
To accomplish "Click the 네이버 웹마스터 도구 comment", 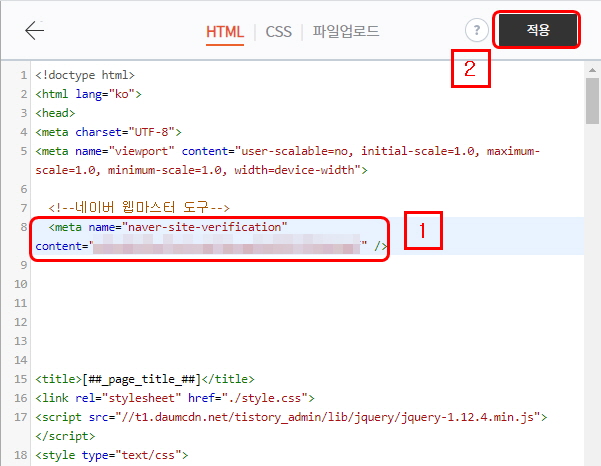I will [x=139, y=208].
